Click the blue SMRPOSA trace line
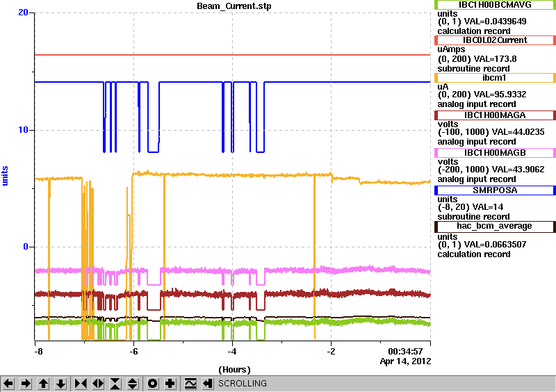The height and width of the screenshot is (392, 556). pos(347,82)
